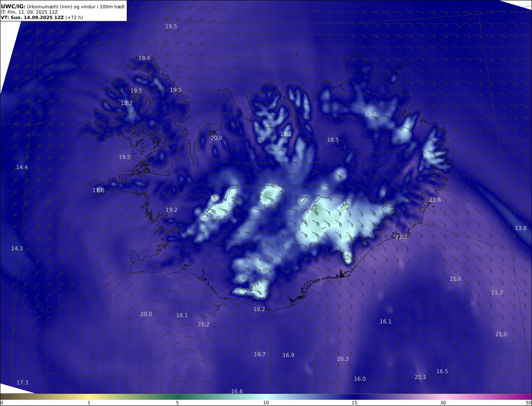Click the map value '18.1'
Viewport: 532px width, 406px height.
(x=182, y=316)
